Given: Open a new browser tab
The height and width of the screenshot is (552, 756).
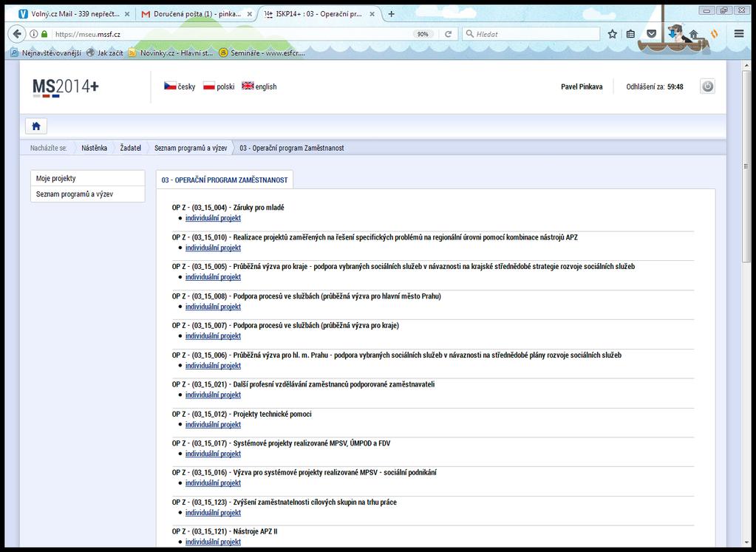Looking at the screenshot, I should (x=392, y=14).
